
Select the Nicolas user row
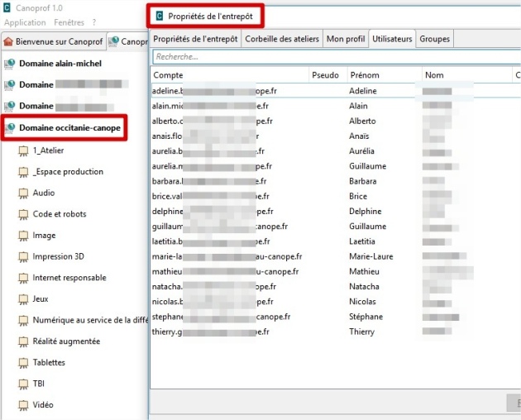tap(336, 302)
